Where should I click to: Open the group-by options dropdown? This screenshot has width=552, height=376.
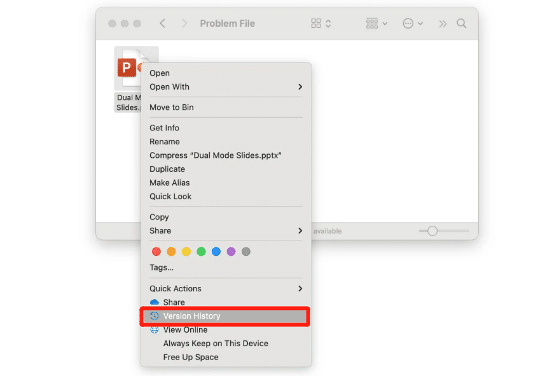point(376,24)
